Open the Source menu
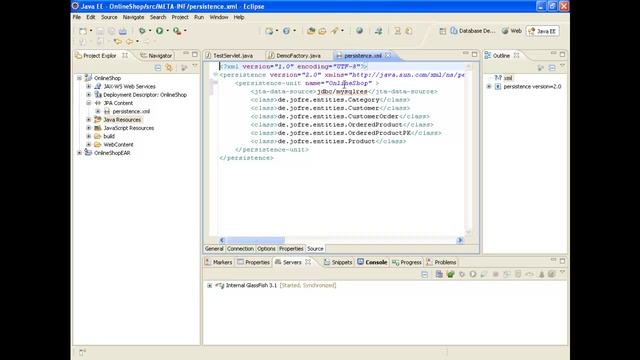This screenshot has height=360, width=640. [x=109, y=17]
